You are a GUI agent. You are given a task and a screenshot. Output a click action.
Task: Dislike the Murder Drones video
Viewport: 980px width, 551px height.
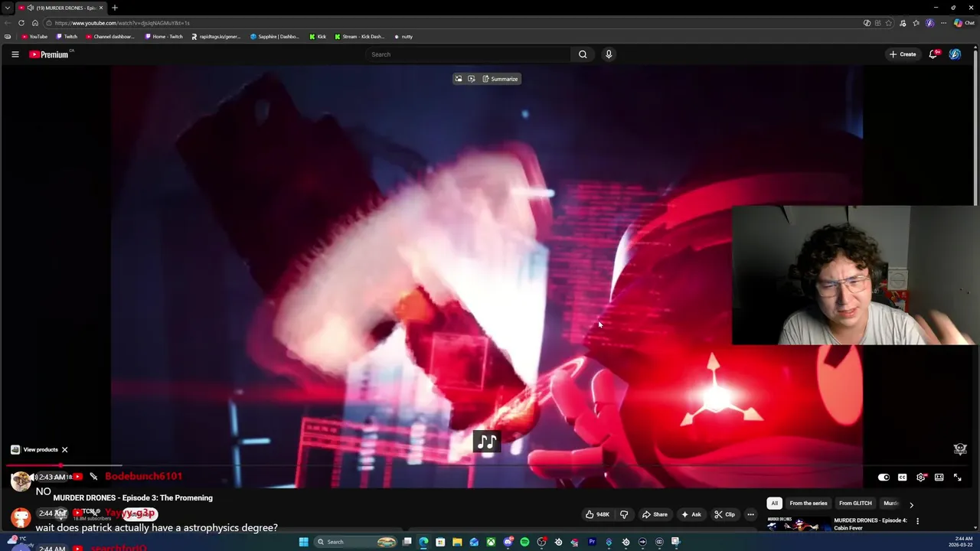tap(623, 514)
